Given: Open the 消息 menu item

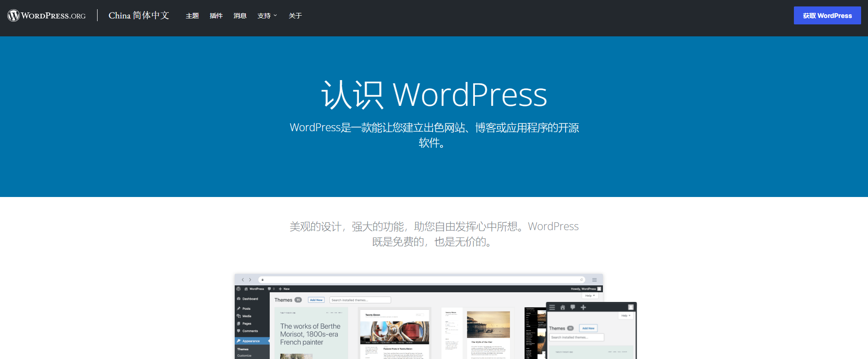Looking at the screenshot, I should 240,16.
